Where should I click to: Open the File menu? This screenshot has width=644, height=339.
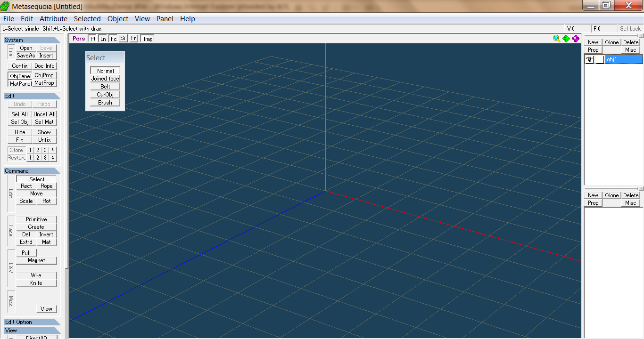(8, 19)
